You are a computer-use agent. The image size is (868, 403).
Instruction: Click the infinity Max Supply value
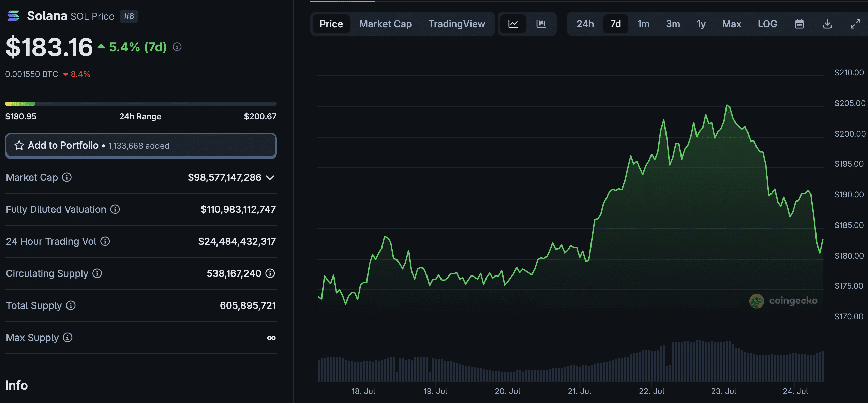click(x=271, y=338)
